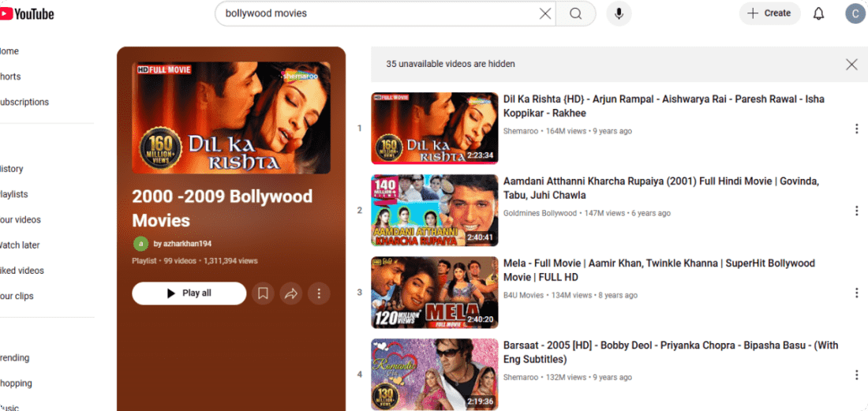
Task: Open the notifications bell
Action: (818, 13)
